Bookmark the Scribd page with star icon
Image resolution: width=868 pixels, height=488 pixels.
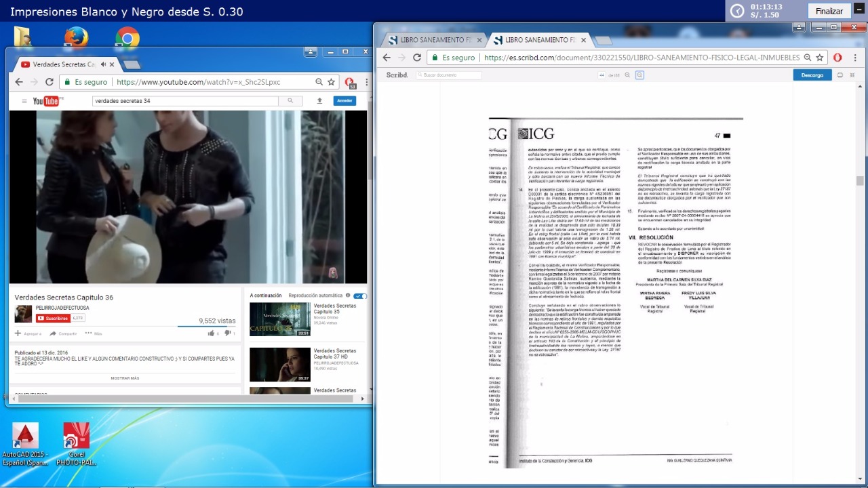coord(820,58)
